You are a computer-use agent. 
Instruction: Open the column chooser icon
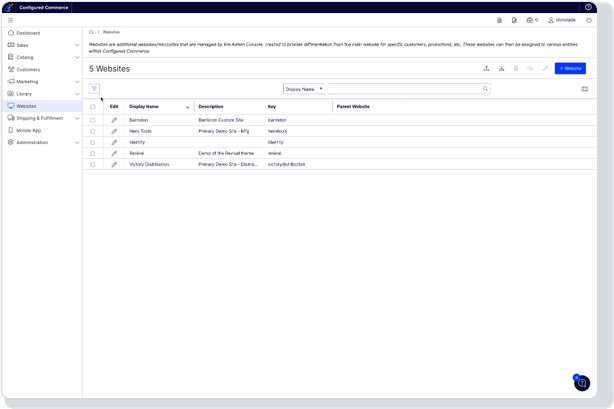(585, 89)
